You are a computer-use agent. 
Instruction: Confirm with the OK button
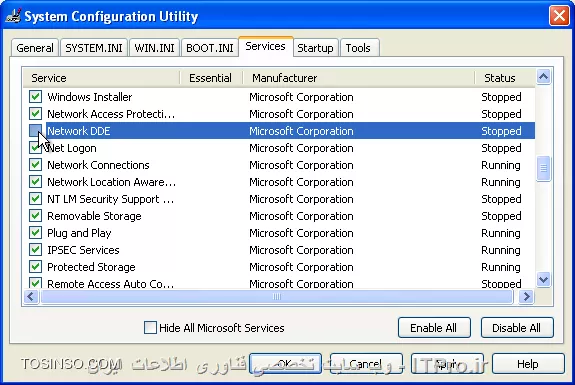pos(285,364)
